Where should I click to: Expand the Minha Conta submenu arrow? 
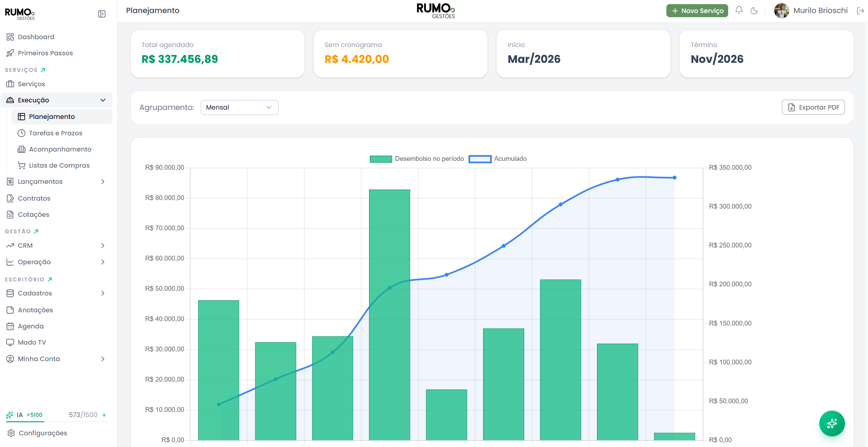click(103, 359)
